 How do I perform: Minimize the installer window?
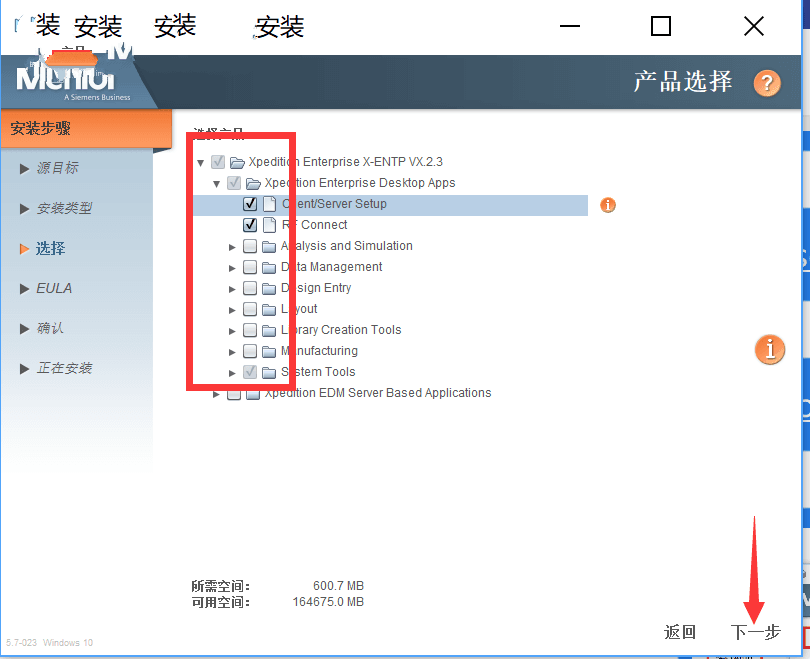570,26
